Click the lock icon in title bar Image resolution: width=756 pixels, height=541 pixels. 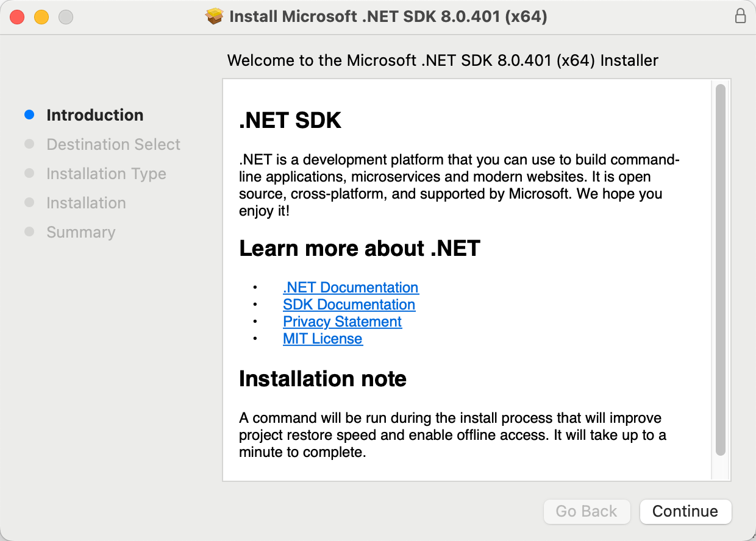[x=740, y=16]
